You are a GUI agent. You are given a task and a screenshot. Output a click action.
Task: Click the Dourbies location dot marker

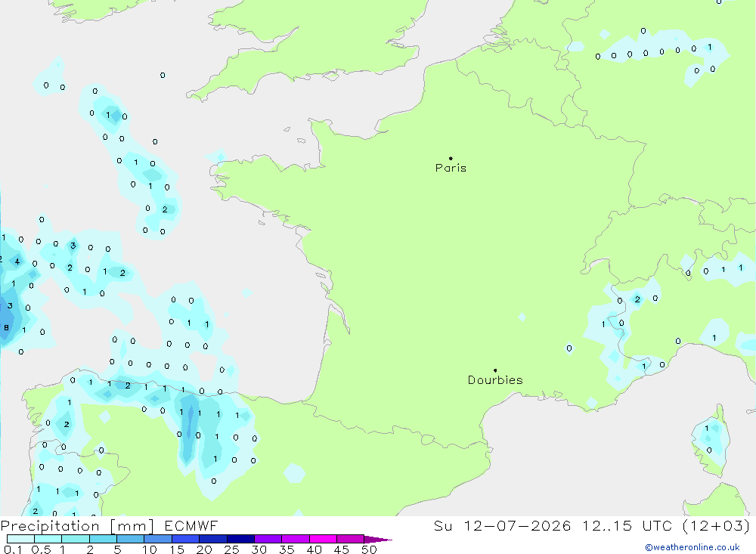[495, 370]
